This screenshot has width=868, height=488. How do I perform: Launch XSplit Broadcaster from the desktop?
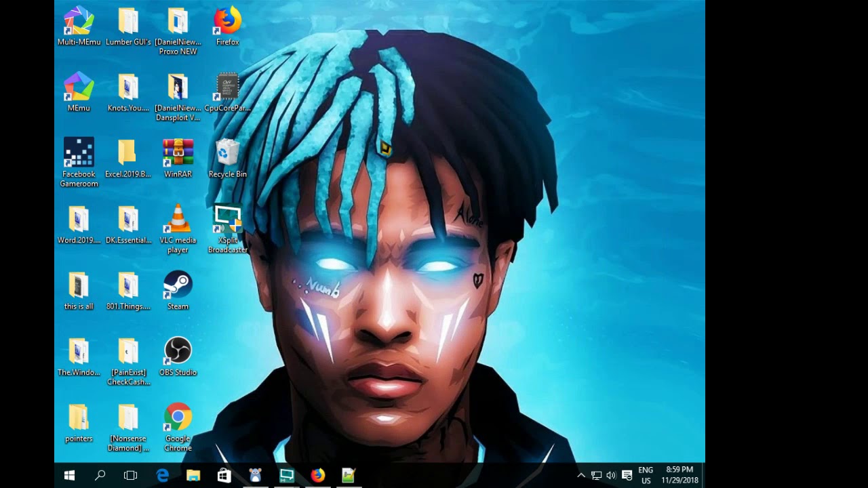(x=227, y=229)
